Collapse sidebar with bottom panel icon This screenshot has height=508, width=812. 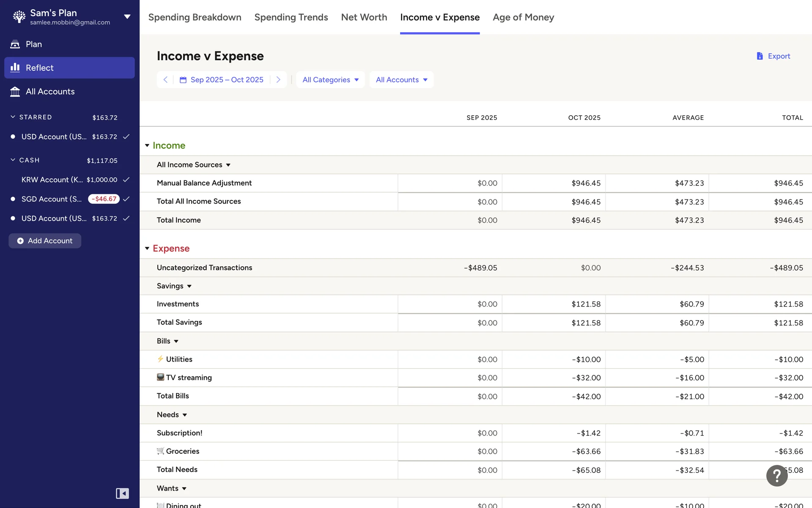pos(122,493)
